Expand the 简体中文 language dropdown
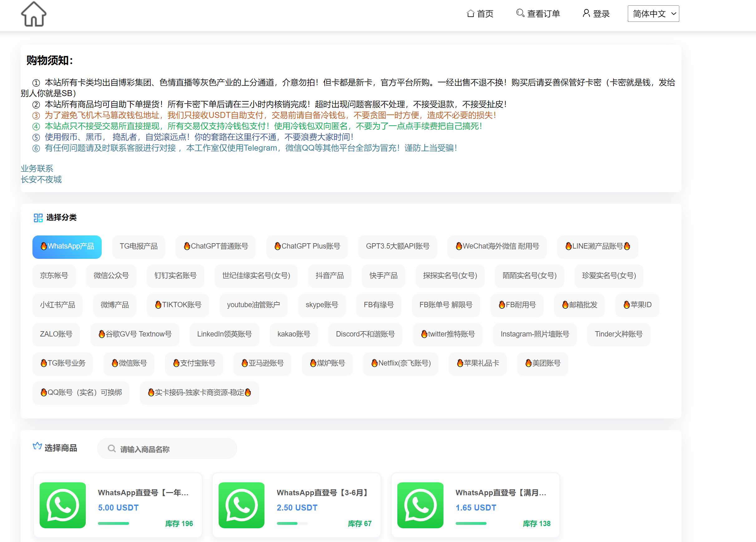 click(x=653, y=14)
